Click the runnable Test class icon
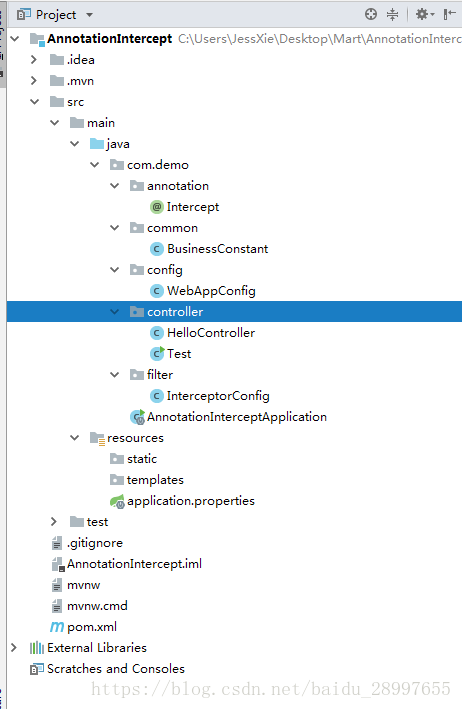 [157, 354]
